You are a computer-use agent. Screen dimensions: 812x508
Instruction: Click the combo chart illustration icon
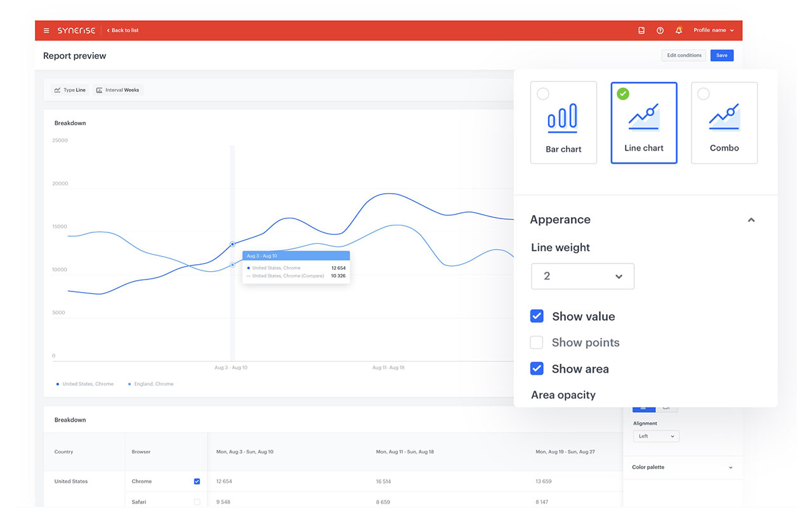[x=724, y=117]
